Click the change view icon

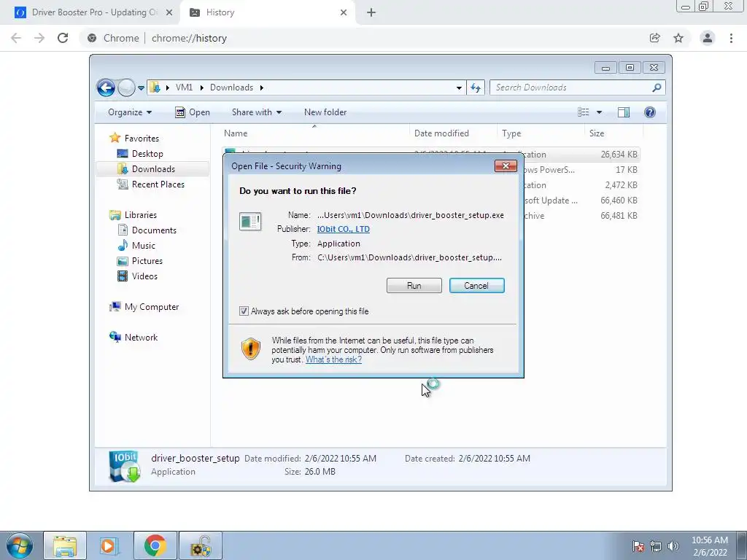[x=584, y=112]
